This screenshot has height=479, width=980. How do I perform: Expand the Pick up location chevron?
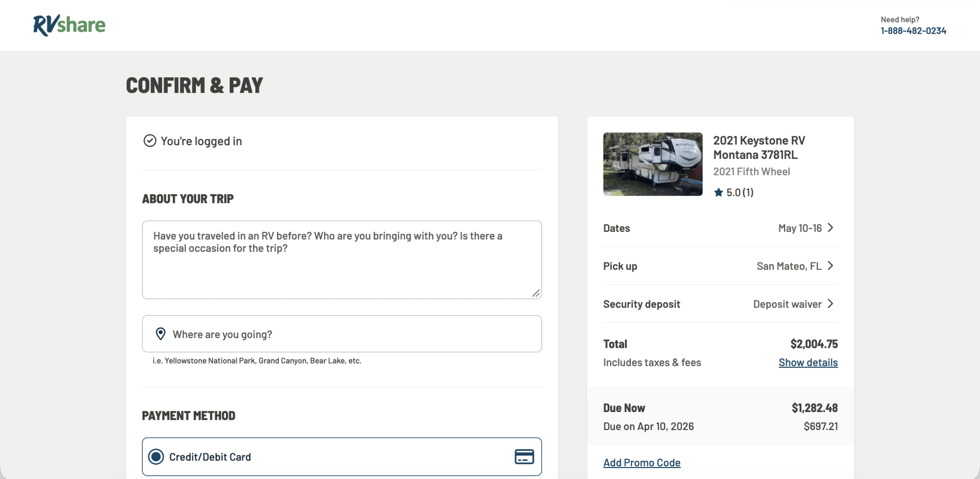(x=830, y=266)
